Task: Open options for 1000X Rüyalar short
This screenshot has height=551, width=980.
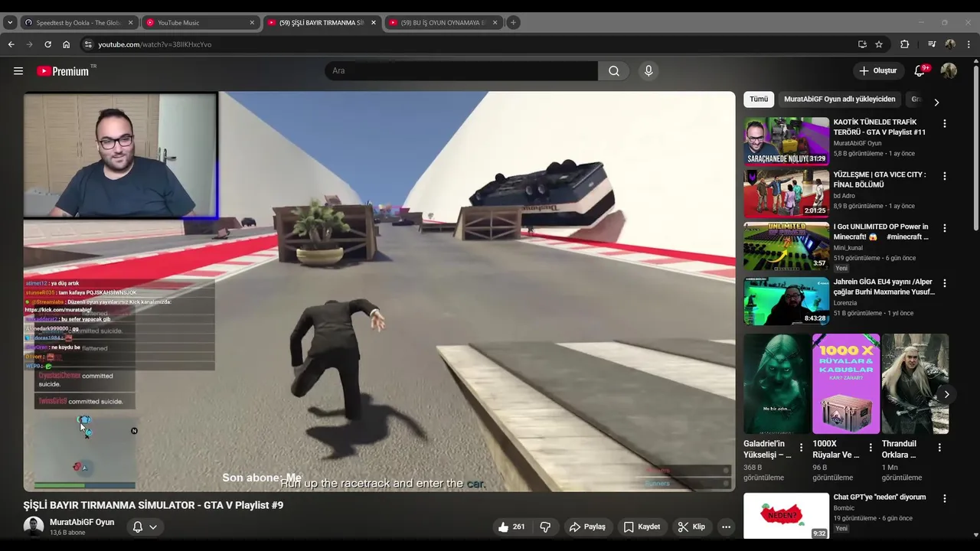Action: click(871, 448)
